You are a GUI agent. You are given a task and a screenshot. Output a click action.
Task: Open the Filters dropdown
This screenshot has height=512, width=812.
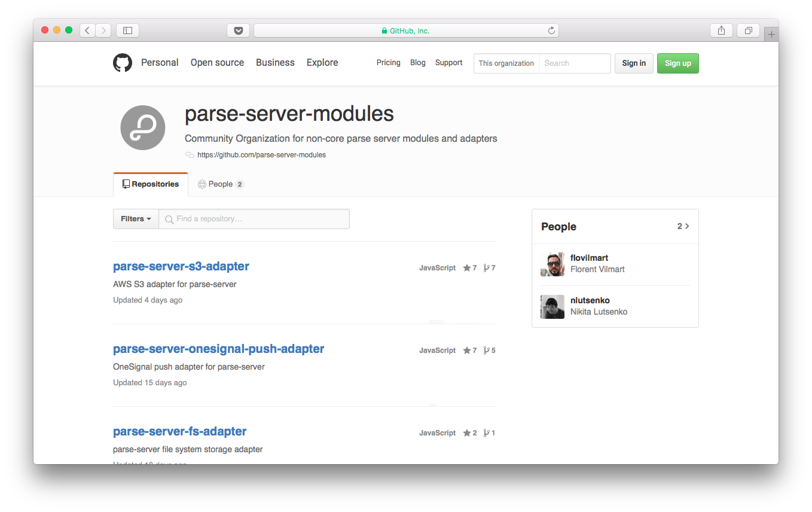[136, 219]
